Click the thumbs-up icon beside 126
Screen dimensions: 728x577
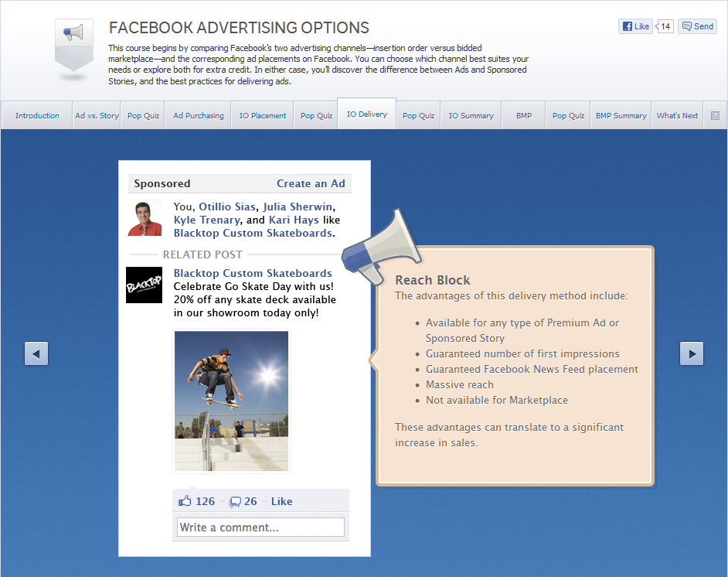point(185,500)
